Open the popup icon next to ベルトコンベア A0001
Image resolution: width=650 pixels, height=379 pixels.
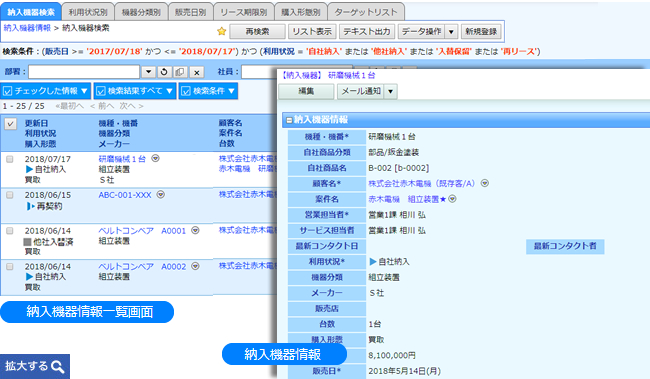195,230
